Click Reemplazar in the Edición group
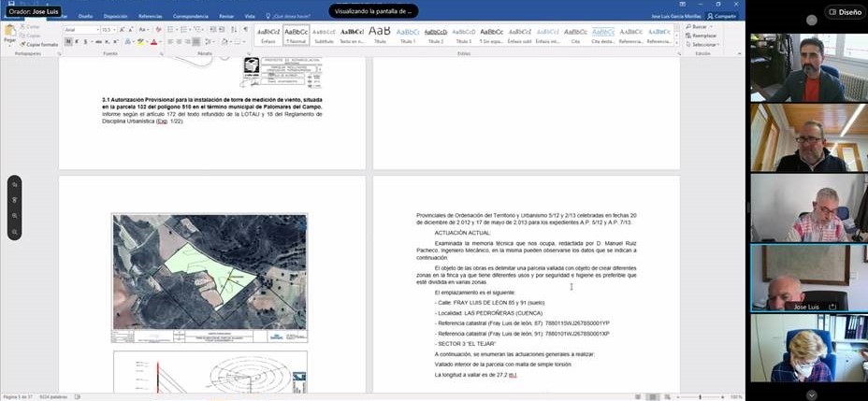 [701, 36]
